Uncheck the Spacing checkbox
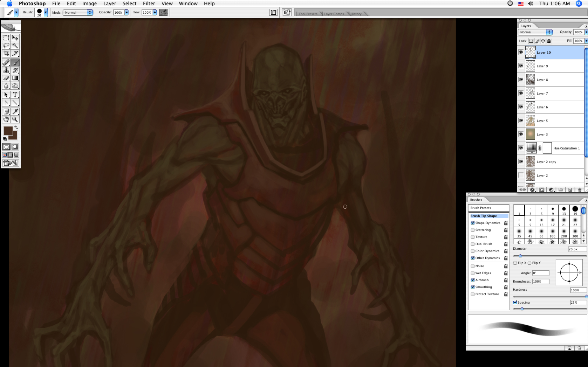588x367 pixels. (x=515, y=302)
